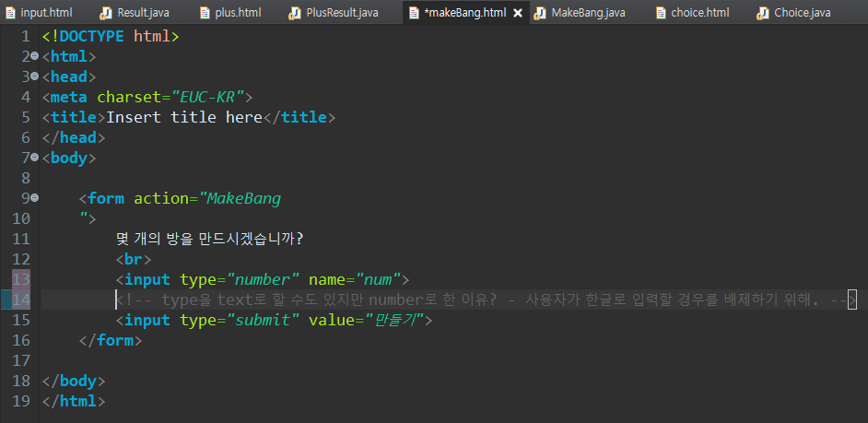Switch to the choice.html tab
Image resolution: width=868 pixels, height=423 pixels.
[692, 12]
